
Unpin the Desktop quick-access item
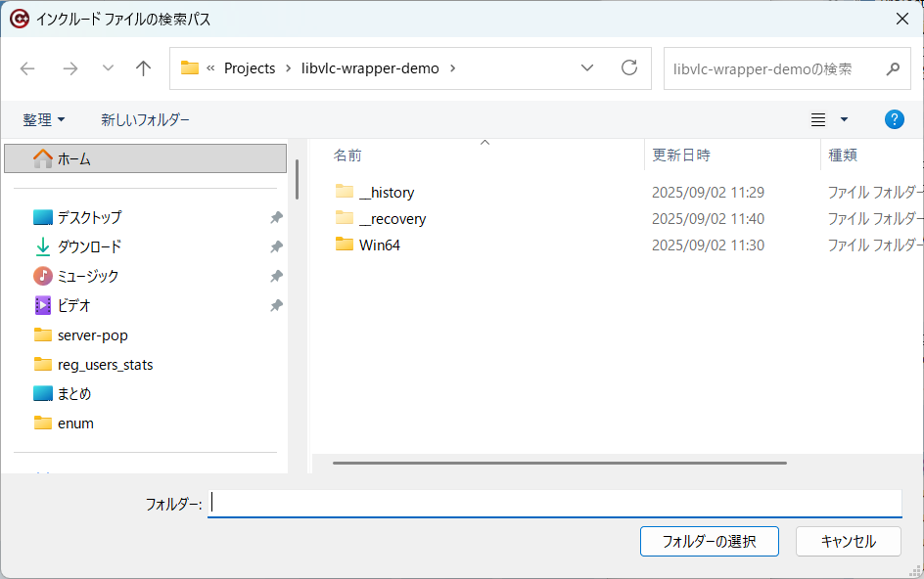point(276,217)
